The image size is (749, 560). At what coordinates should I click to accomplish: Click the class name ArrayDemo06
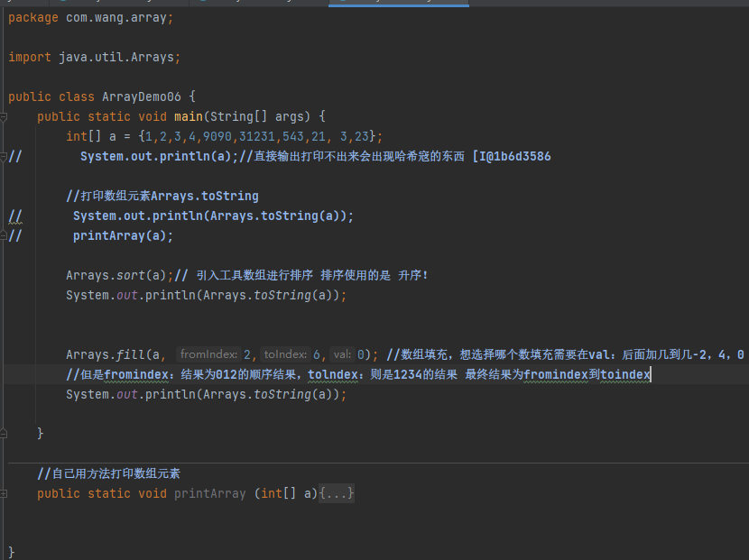144,97
